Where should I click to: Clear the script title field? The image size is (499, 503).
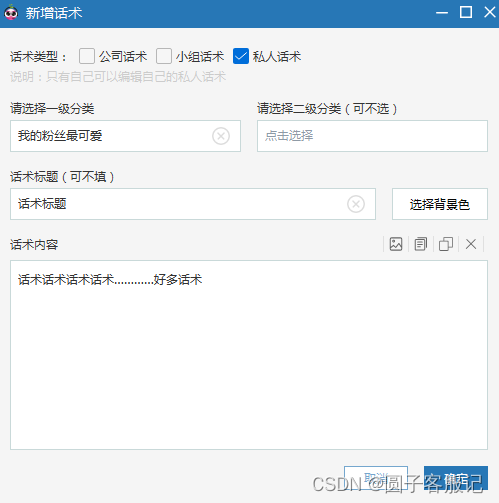[356, 204]
